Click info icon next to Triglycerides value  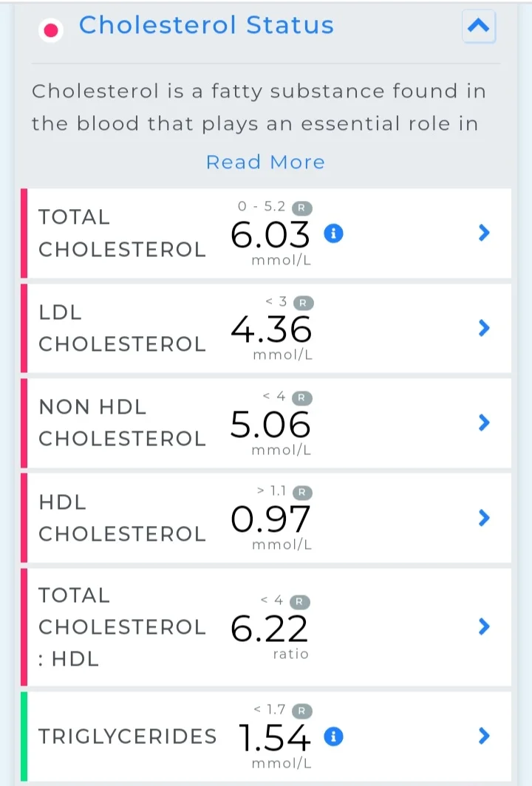(333, 737)
